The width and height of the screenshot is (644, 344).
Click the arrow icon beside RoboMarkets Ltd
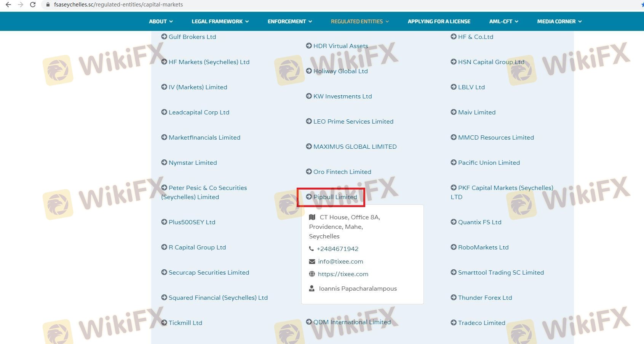[454, 247]
